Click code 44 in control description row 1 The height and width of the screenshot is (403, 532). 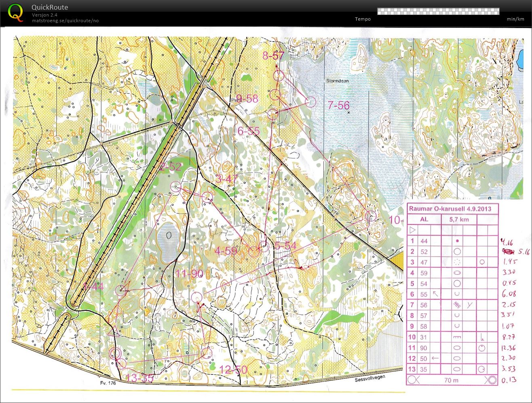point(424,241)
